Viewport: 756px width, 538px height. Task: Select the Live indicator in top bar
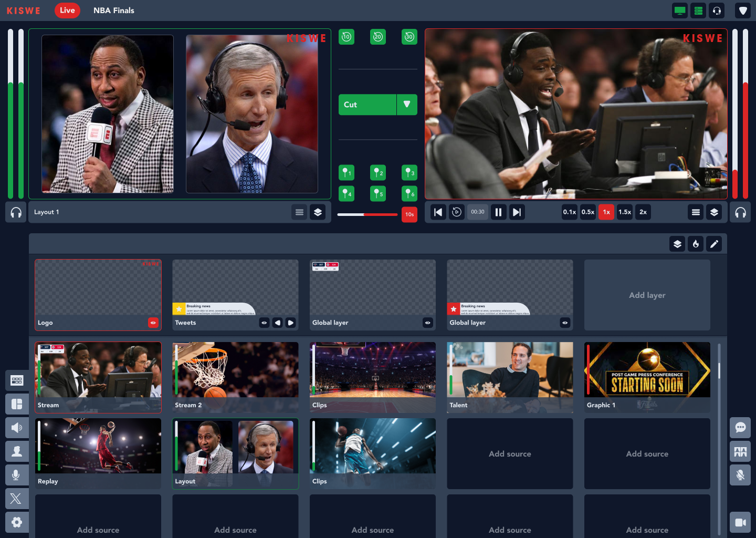point(67,10)
